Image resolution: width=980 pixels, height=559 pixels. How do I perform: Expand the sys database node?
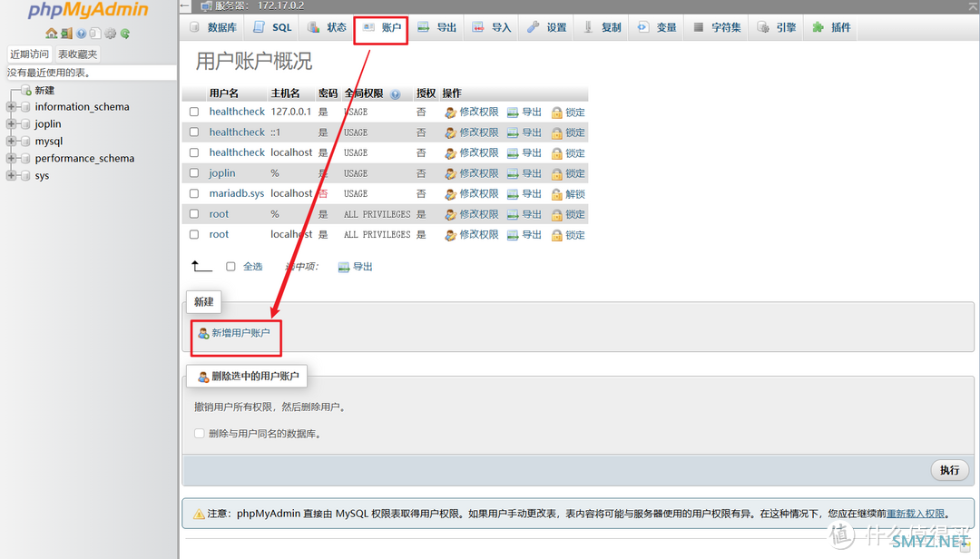pyautogui.click(x=11, y=176)
